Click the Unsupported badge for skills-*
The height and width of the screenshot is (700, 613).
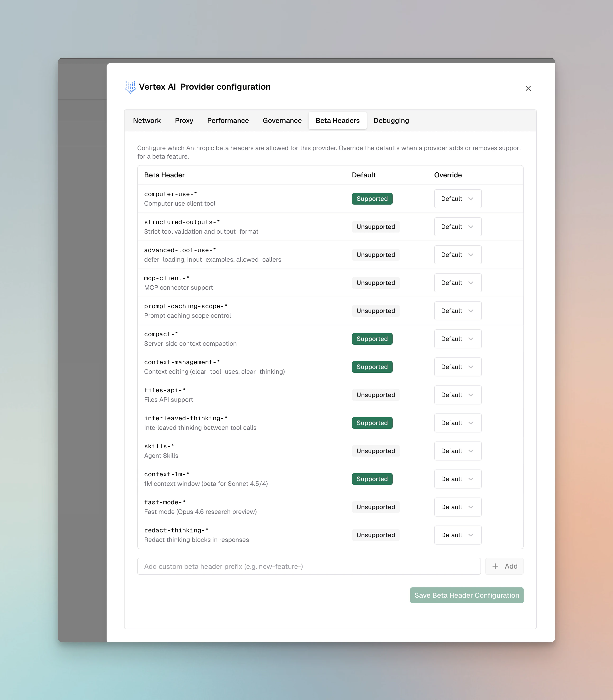[376, 451]
